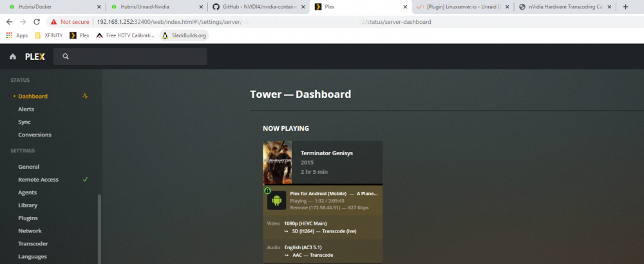Click the green secure lock badge
The image size is (644, 264).
click(267, 191)
